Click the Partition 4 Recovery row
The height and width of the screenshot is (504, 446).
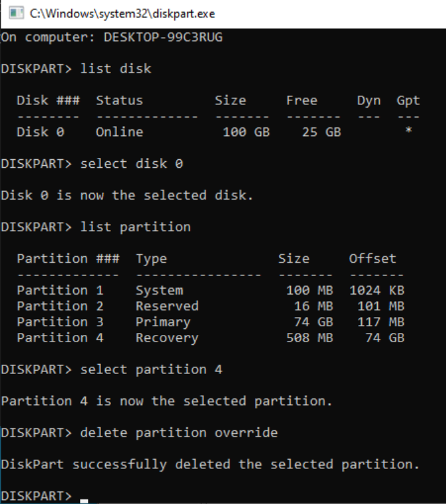point(210,338)
